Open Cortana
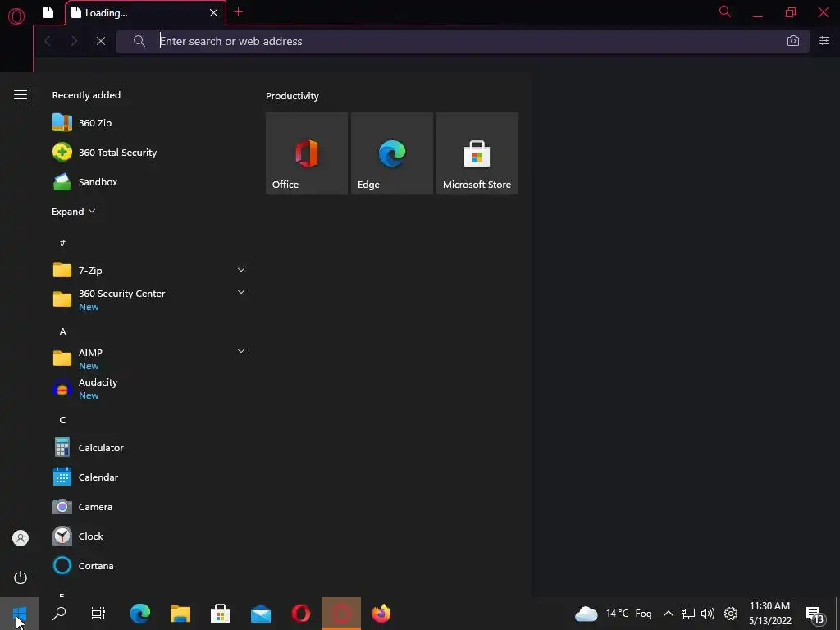This screenshot has height=630, width=840. [x=149, y=566]
